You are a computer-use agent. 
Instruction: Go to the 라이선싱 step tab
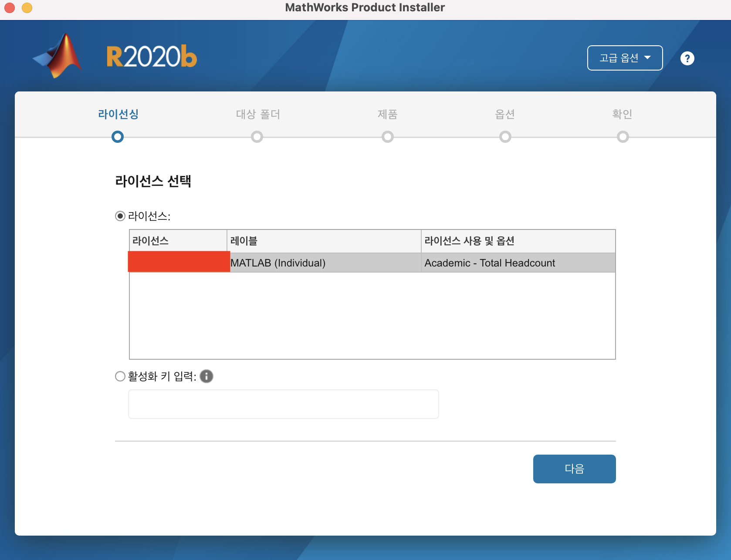[118, 114]
